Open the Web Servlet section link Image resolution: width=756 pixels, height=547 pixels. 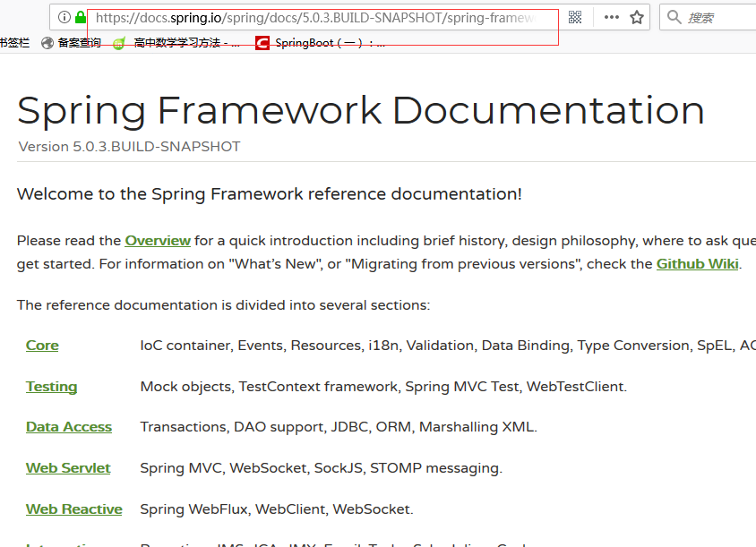(x=68, y=468)
